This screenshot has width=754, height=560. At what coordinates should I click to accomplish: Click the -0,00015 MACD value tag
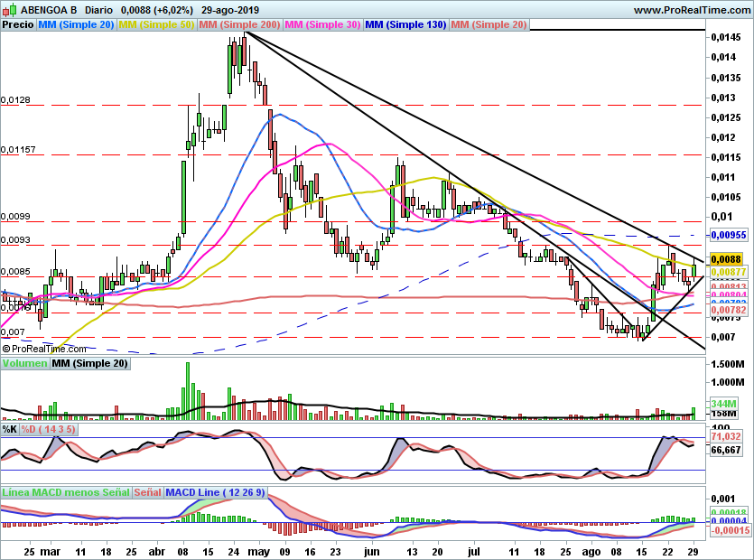pyautogui.click(x=730, y=530)
